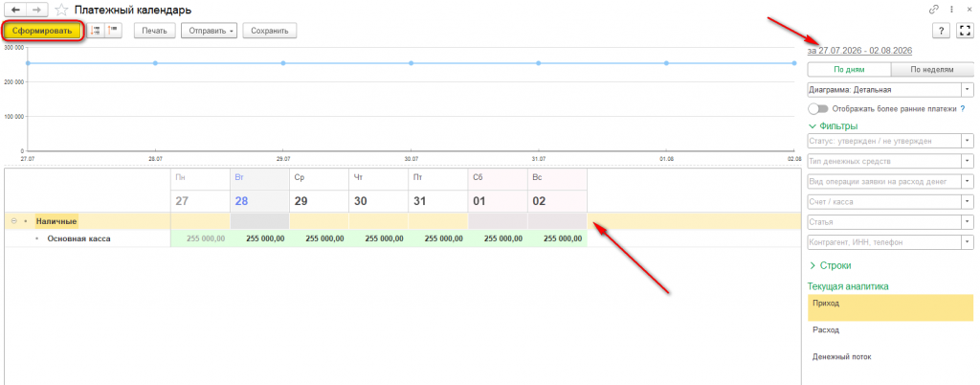Click the forward navigation arrow
This screenshot has width=980, height=385.
38,10
